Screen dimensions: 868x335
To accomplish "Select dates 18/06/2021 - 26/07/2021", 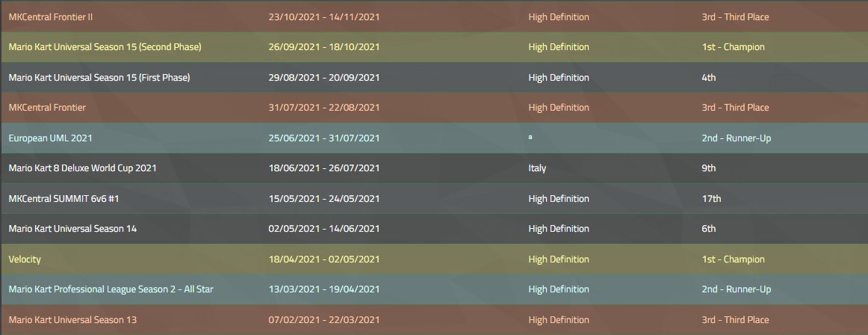I will tap(324, 167).
